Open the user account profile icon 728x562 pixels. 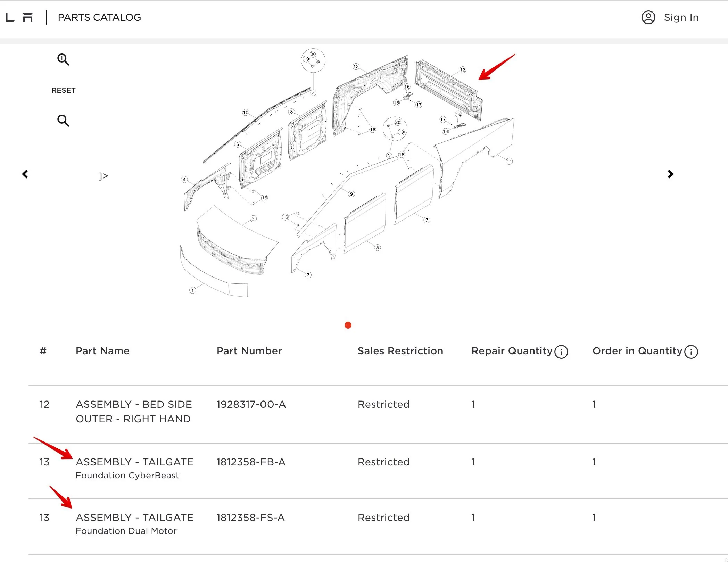coord(648,17)
